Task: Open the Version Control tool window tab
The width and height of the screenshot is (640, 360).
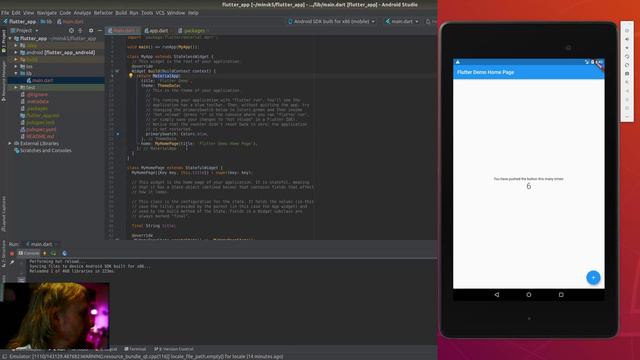Action: [174, 349]
